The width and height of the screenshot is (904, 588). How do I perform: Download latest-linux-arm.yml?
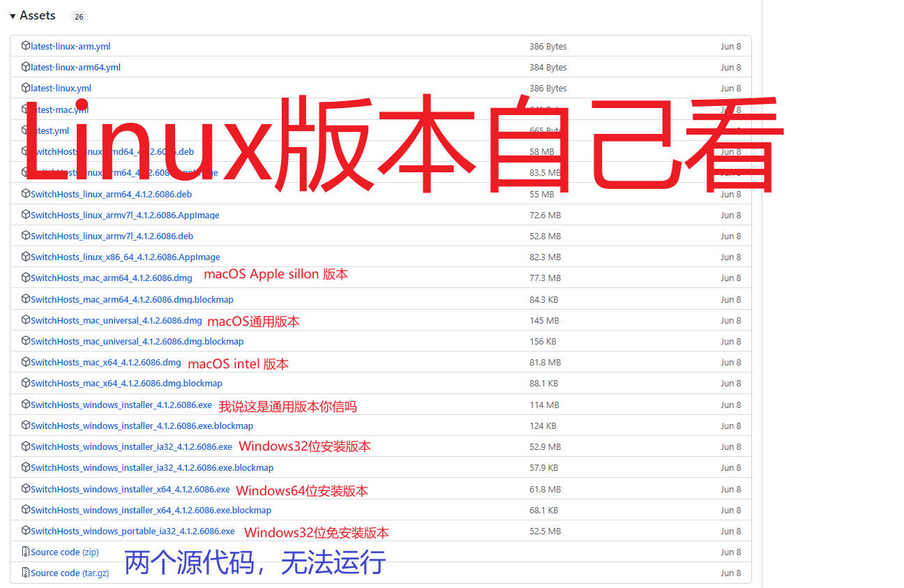70,47
